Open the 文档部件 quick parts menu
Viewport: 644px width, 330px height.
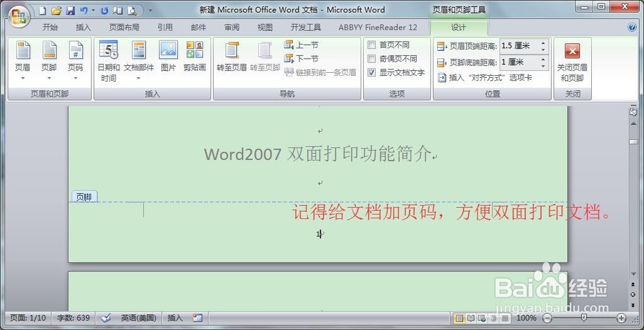pos(139,60)
